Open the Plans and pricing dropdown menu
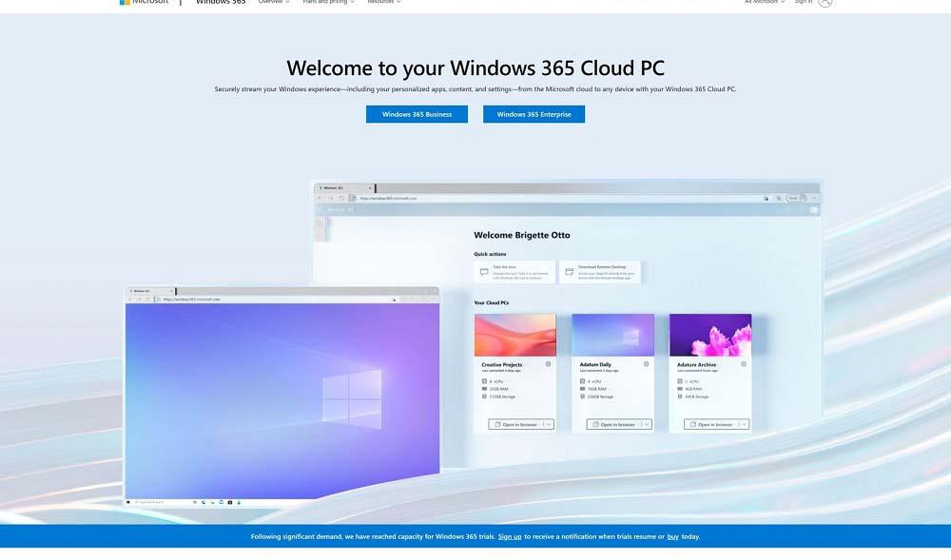The image size is (951, 560). (328, 2)
